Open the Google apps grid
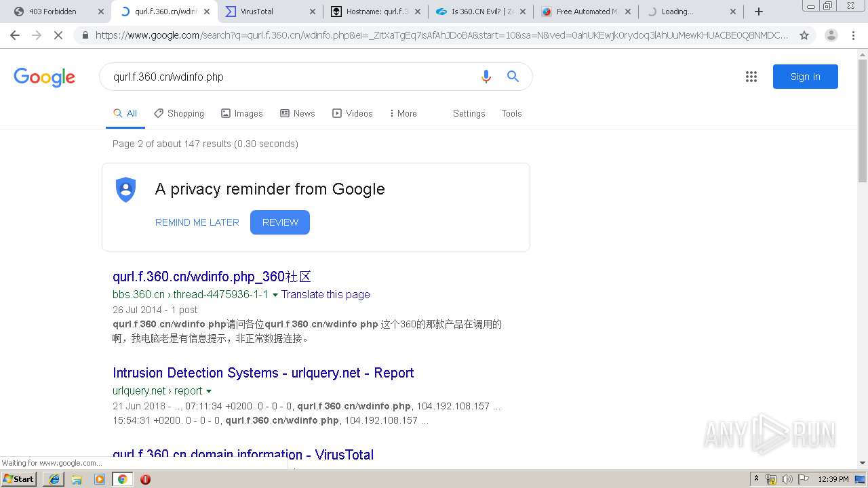 coord(751,77)
